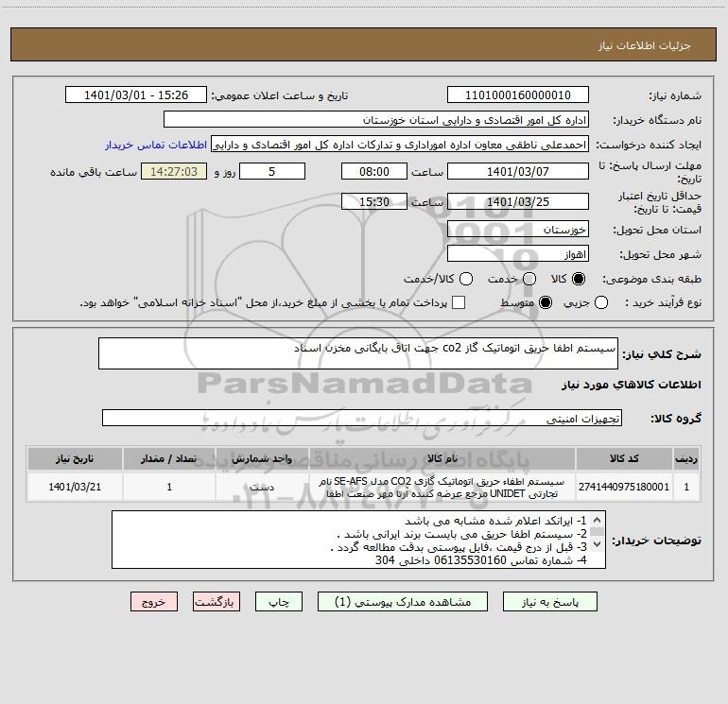Click the buyer organization name field
The height and width of the screenshot is (704, 728).
[x=376, y=120]
